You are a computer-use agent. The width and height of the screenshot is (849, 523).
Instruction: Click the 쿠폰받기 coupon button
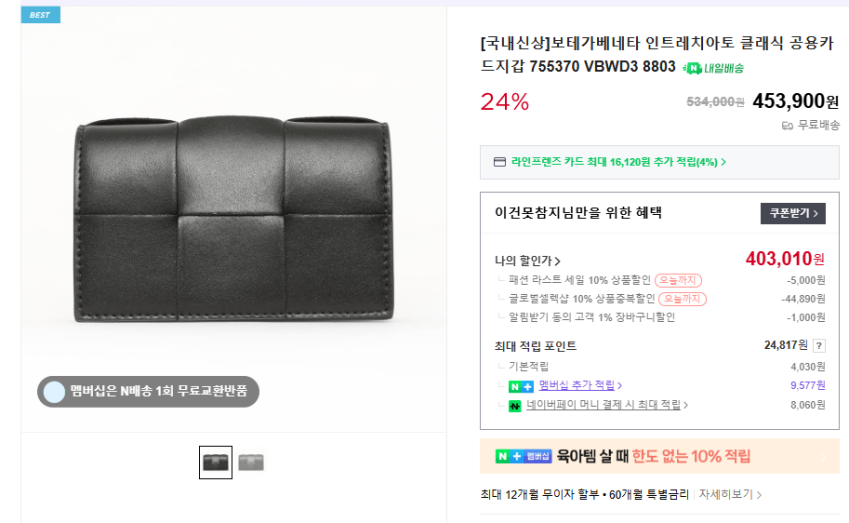click(x=792, y=213)
